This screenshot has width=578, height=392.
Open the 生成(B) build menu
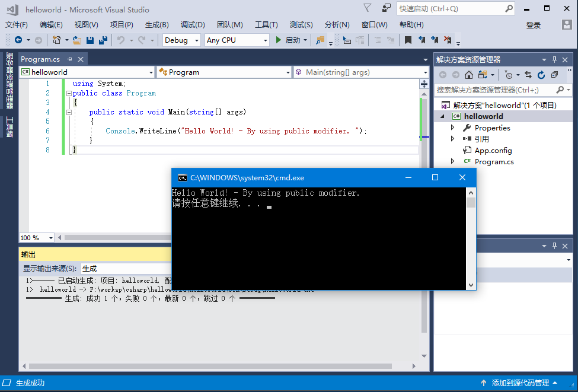click(157, 25)
